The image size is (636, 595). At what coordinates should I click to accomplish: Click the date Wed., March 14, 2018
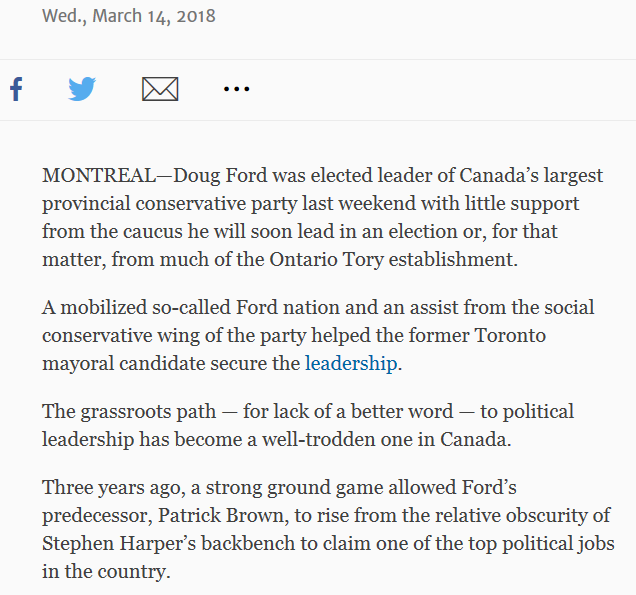(129, 16)
